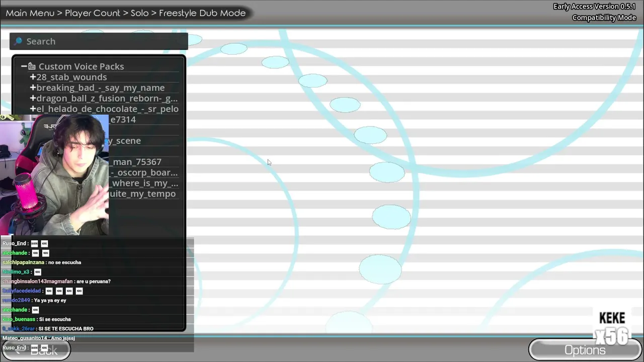The image size is (644, 362).
Task: Focus the Search input field
Action: 99,41
